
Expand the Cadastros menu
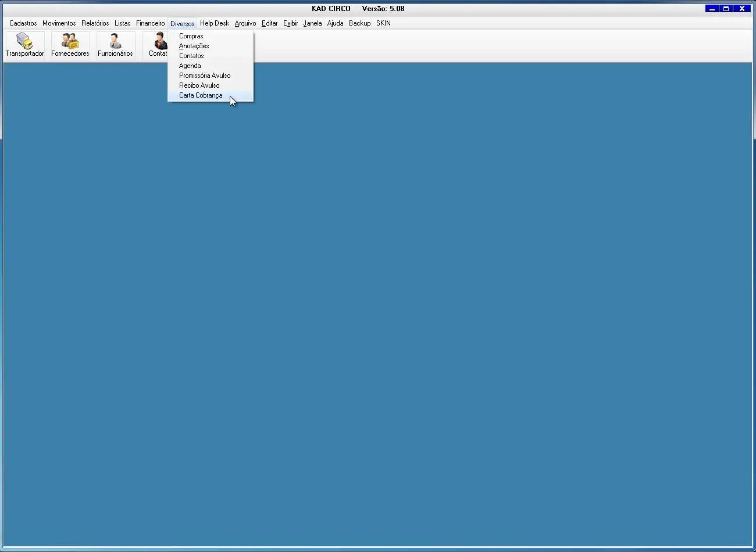pos(23,23)
